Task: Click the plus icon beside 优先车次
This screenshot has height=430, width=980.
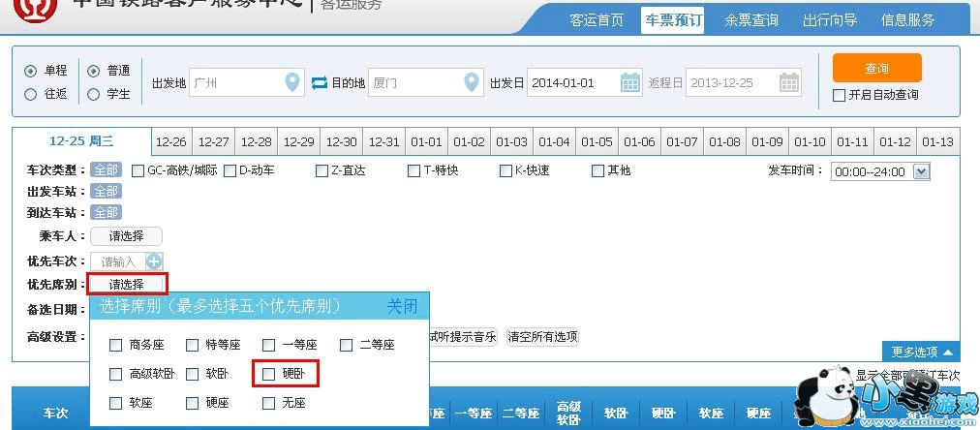Action: (154, 261)
